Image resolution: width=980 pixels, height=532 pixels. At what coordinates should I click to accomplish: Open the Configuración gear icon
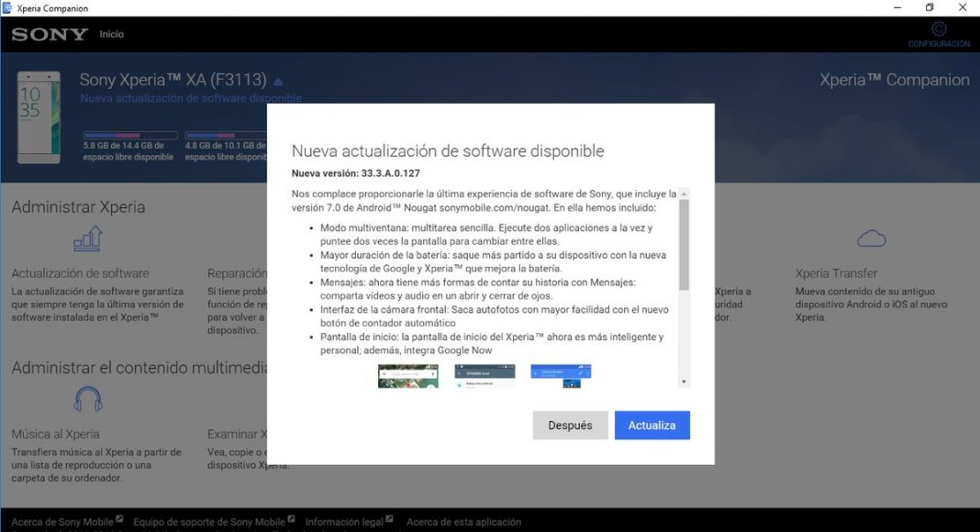click(939, 28)
